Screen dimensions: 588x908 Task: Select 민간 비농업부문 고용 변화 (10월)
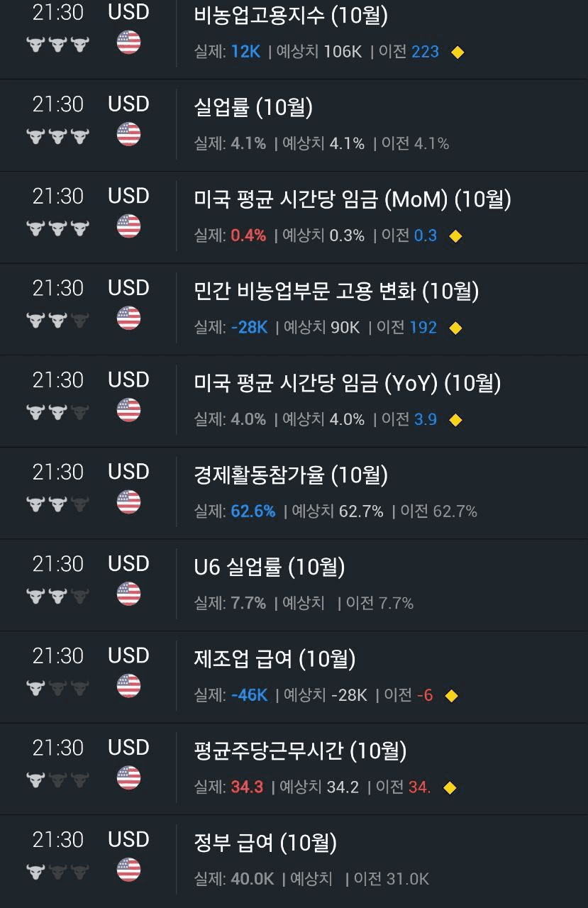294,309
